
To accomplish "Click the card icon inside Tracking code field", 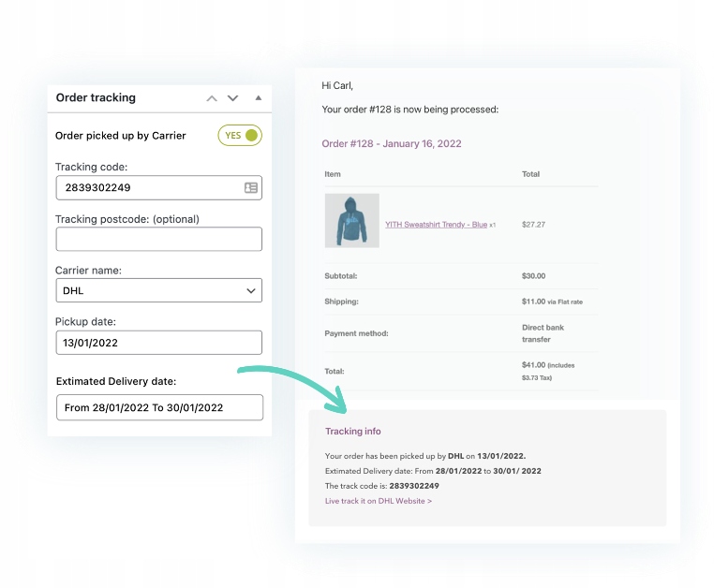I will [251, 188].
